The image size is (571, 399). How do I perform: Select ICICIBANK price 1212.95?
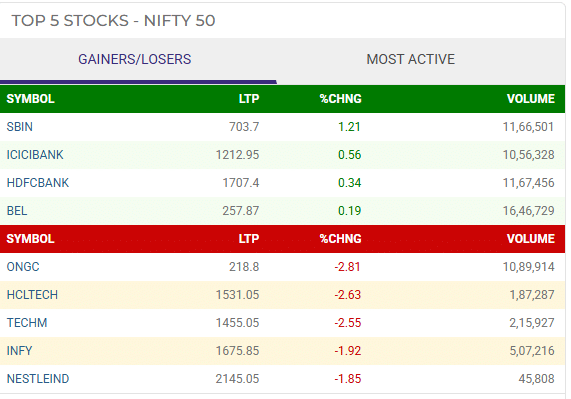pos(237,155)
